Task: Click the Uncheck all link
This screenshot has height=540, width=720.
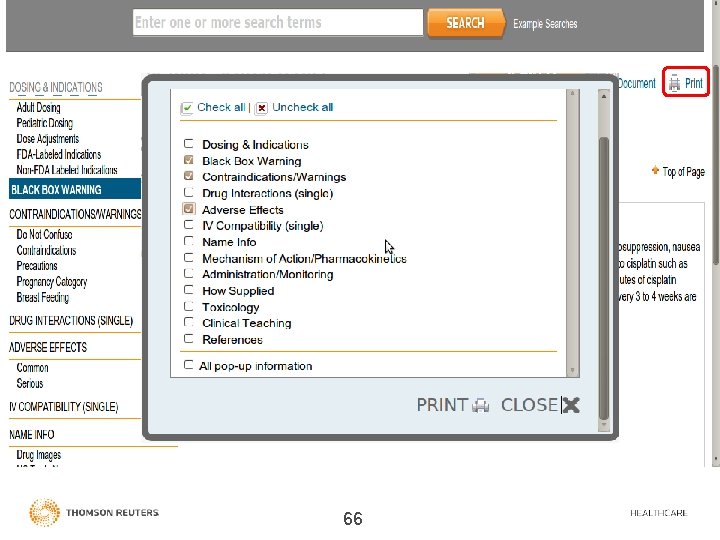Action: pyautogui.click(x=303, y=107)
